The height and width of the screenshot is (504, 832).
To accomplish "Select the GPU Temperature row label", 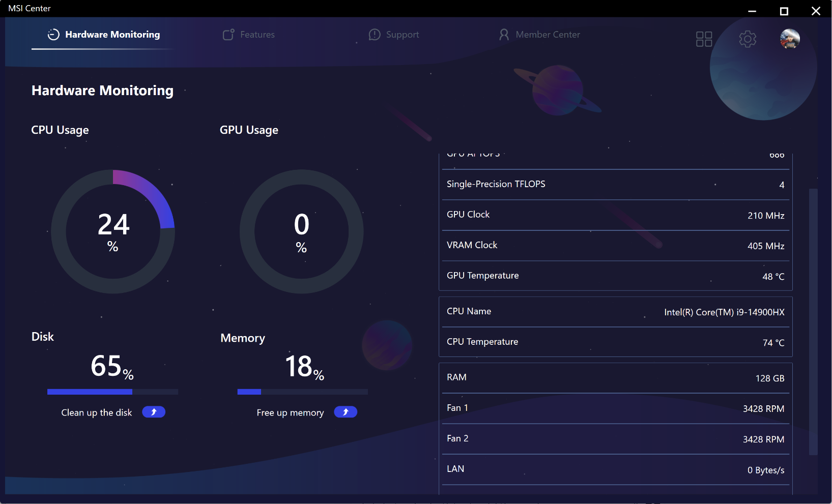I will coord(483,276).
